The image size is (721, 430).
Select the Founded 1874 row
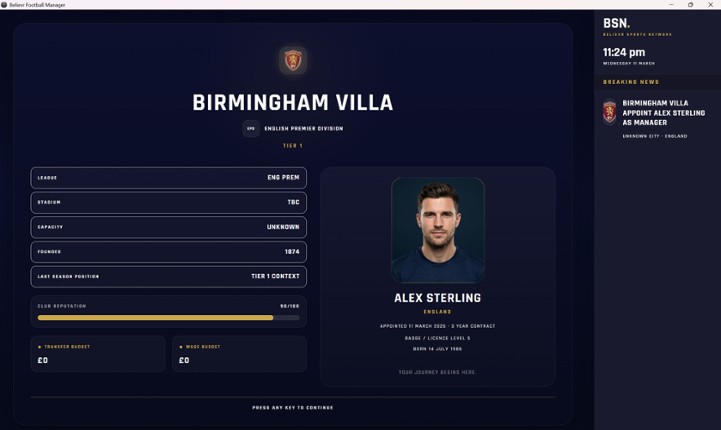click(168, 252)
